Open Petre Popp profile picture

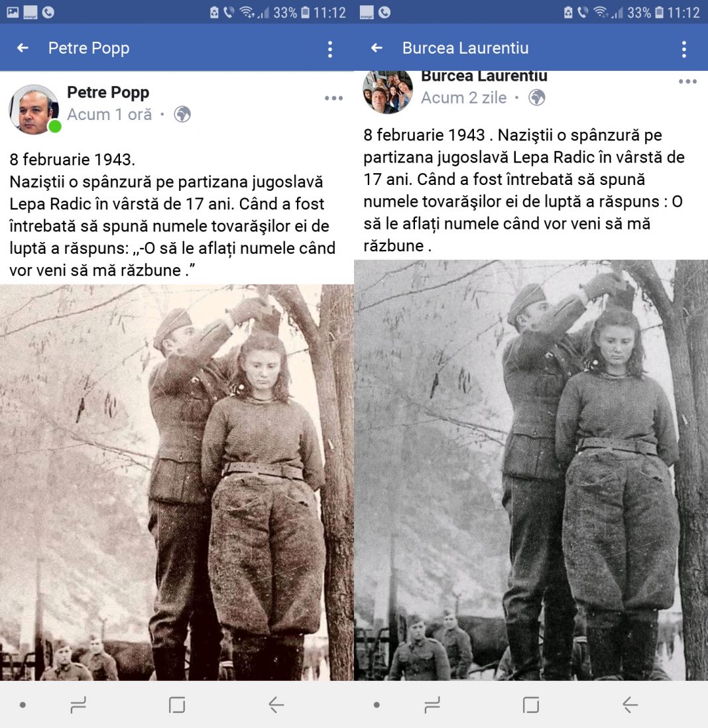click(34, 109)
